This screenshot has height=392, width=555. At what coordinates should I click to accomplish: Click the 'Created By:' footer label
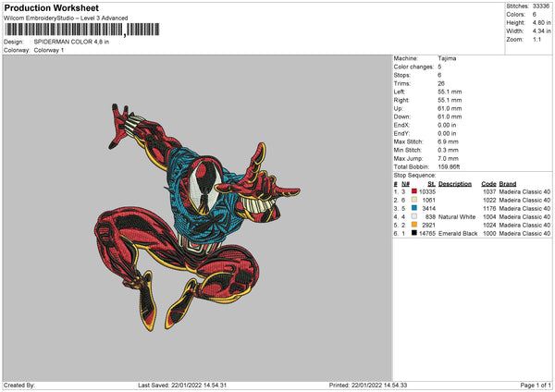click(19, 385)
